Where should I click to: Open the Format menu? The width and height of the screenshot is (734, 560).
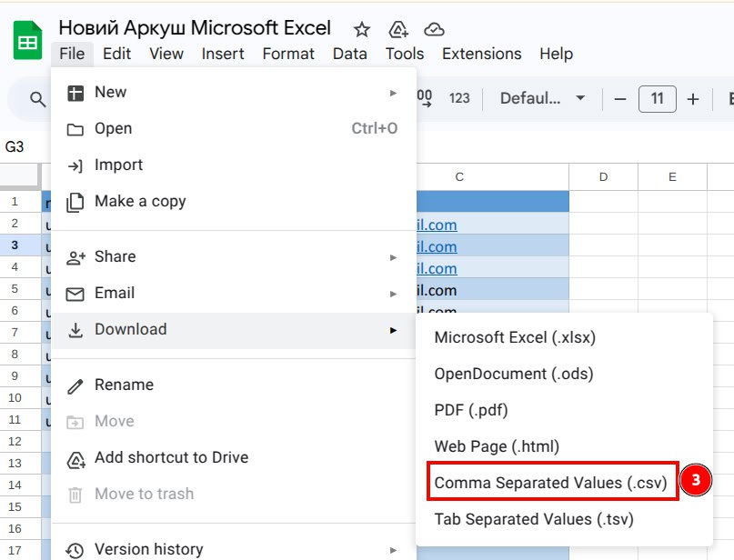tap(288, 54)
